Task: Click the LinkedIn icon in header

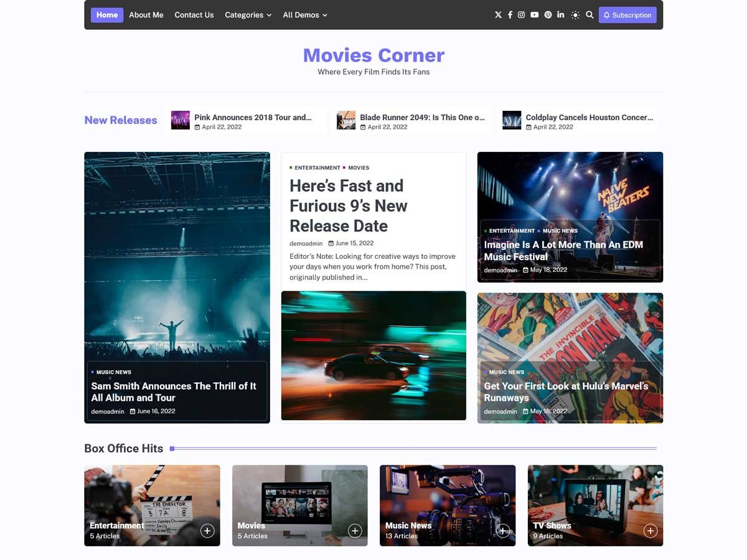Action: point(560,15)
